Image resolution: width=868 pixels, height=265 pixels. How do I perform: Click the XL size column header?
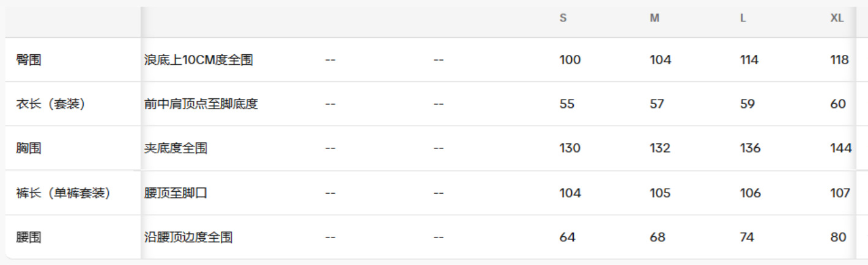click(837, 18)
